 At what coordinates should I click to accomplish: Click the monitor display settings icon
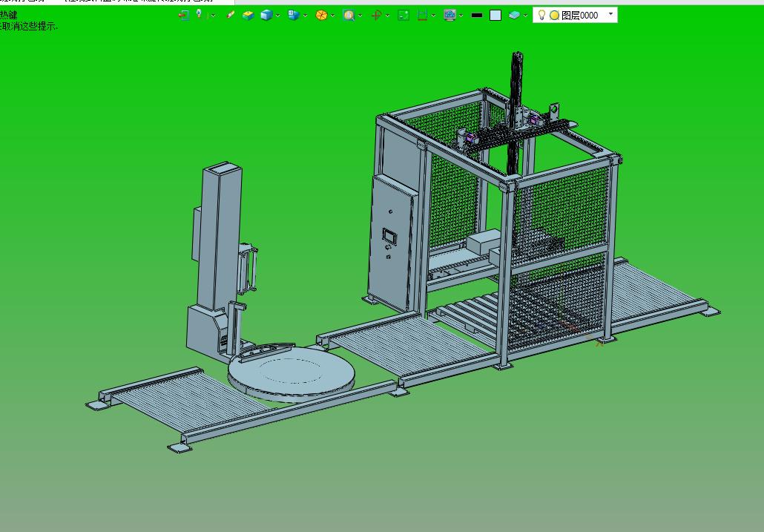[449, 15]
